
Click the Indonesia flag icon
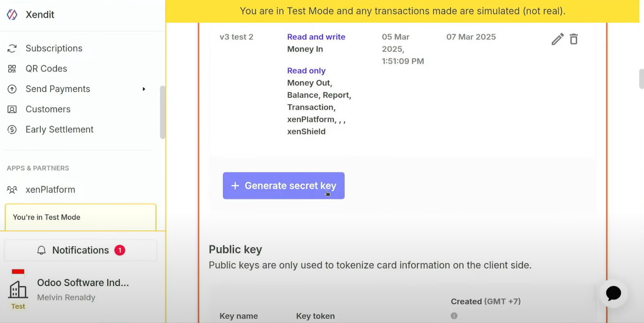[18, 274]
